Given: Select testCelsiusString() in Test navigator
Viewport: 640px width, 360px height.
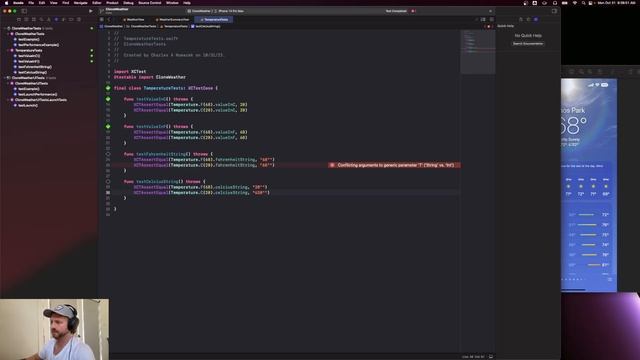Looking at the screenshot, I should pyautogui.click(x=32, y=72).
